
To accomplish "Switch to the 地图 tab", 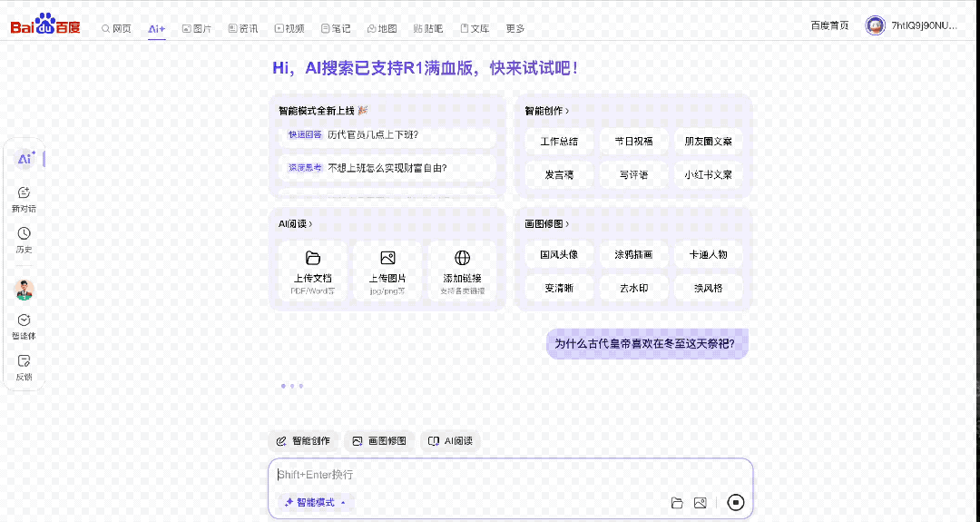I will pos(382,28).
